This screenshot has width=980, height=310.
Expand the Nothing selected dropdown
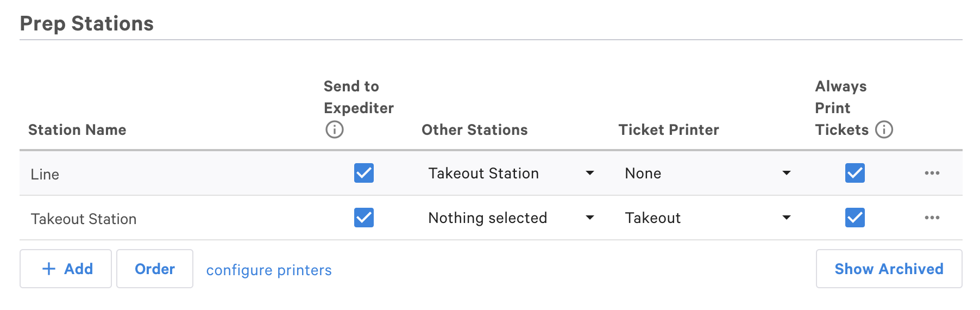tap(511, 218)
